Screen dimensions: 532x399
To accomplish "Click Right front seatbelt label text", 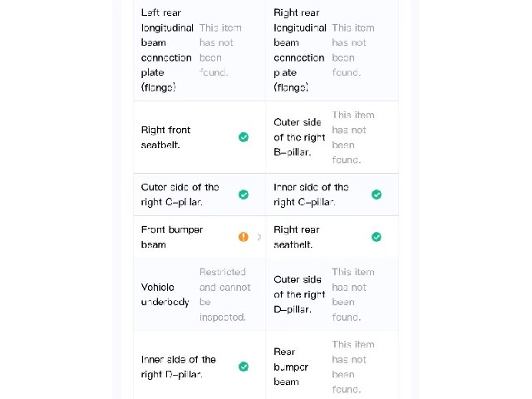I will (166, 137).
